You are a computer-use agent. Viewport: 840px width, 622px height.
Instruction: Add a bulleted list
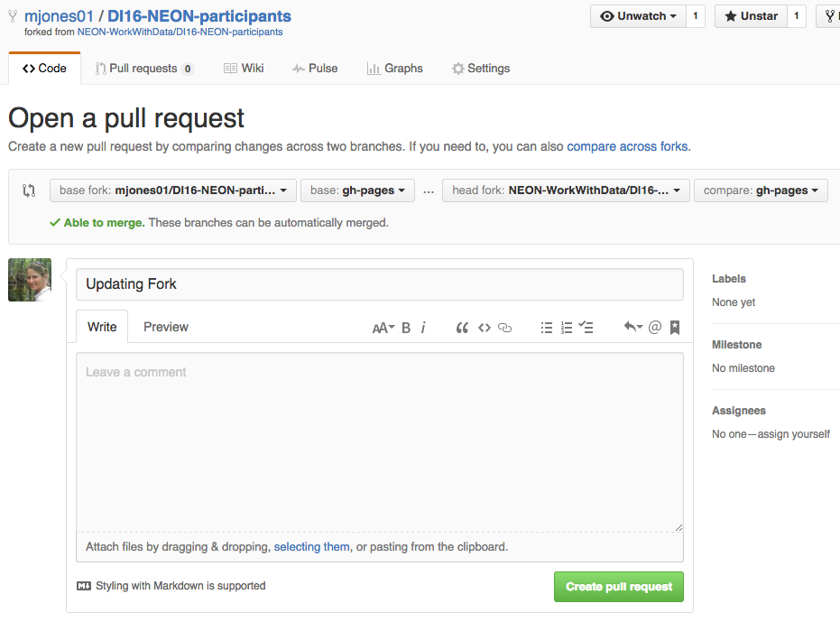click(547, 328)
